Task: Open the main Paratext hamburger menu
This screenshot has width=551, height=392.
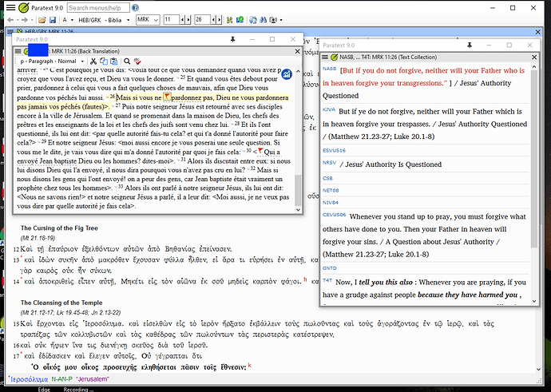Action: point(10,7)
